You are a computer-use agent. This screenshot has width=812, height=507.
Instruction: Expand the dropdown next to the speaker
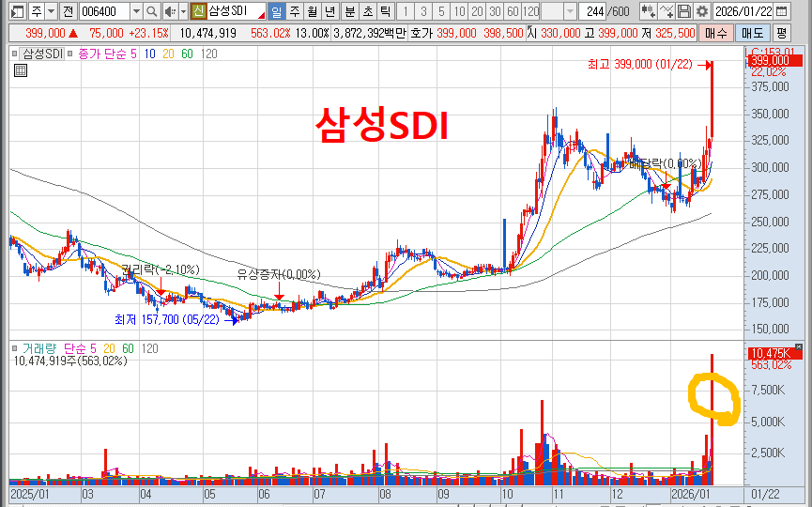tap(183, 11)
